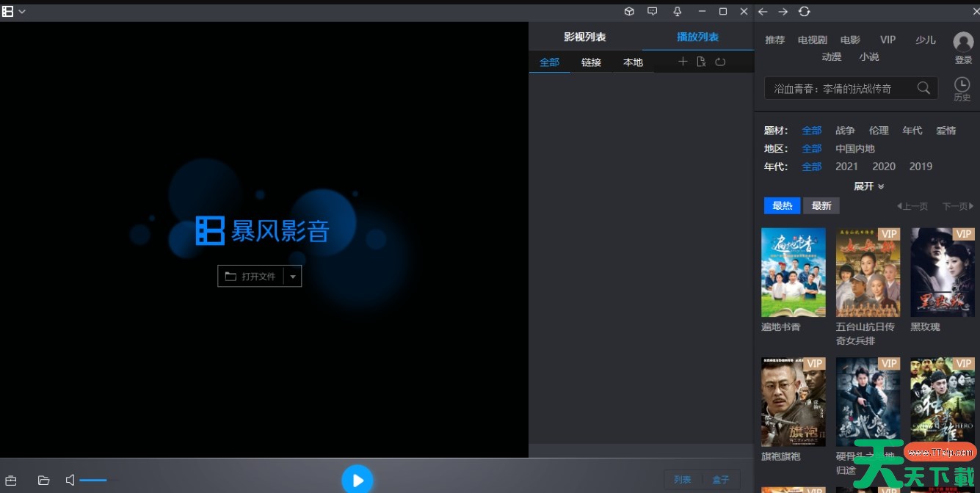Screen dimensions: 980x493
Task: Click the search magnifier icon
Action: tap(924, 88)
